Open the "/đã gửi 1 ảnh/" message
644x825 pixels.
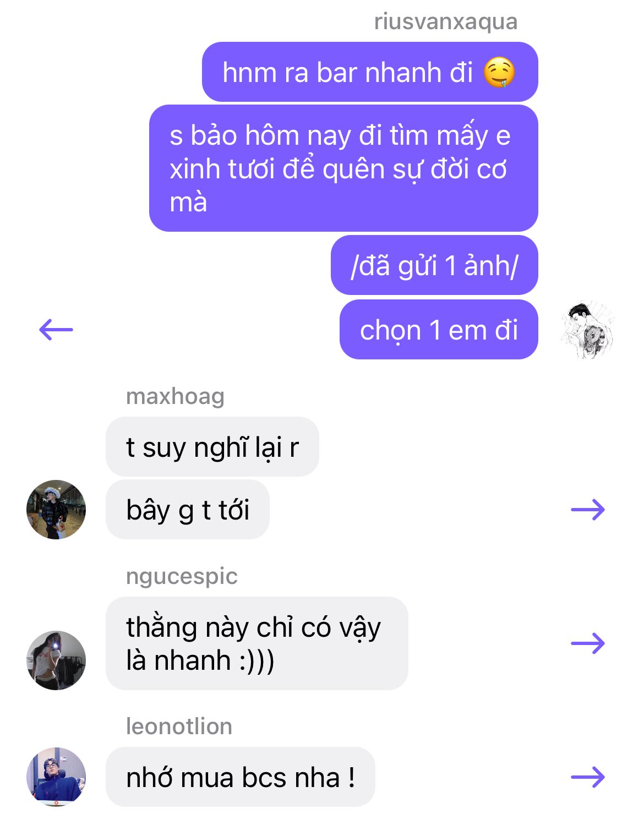(x=434, y=265)
